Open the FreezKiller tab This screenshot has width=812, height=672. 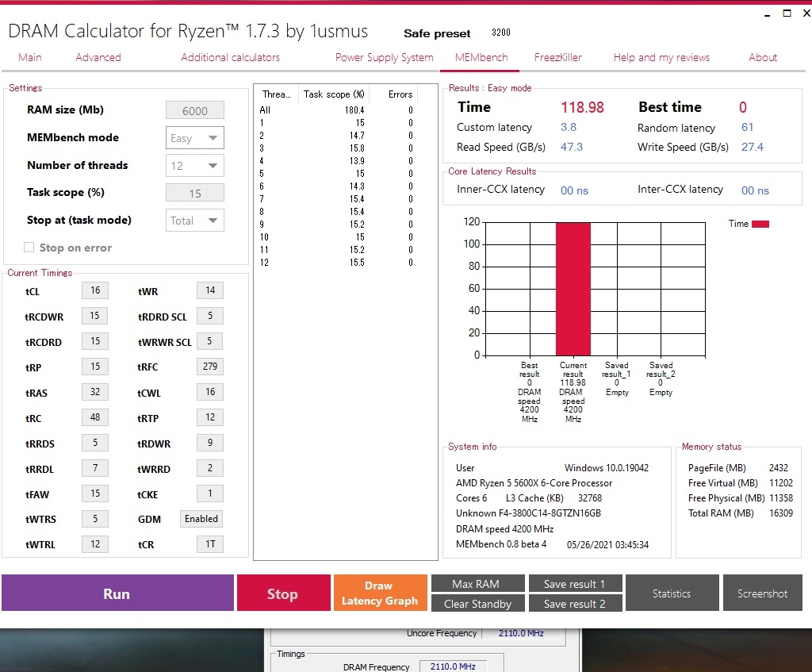point(557,57)
